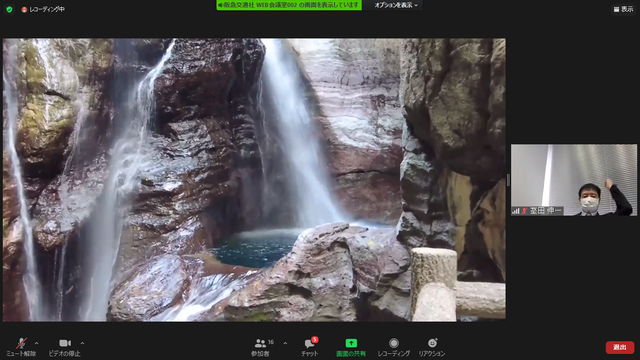Viewport: 640px width, 360px height.
Task: Open the chat panel (チャット)
Action: (309, 347)
